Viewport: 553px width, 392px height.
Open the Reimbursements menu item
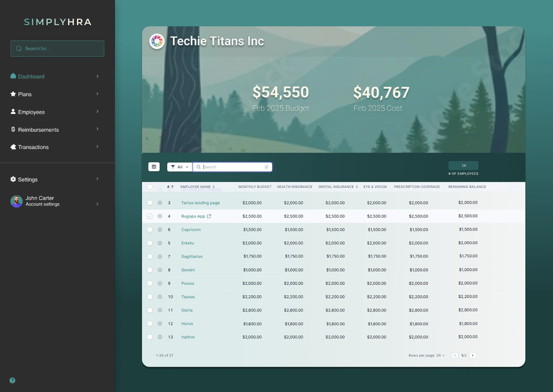(x=39, y=130)
